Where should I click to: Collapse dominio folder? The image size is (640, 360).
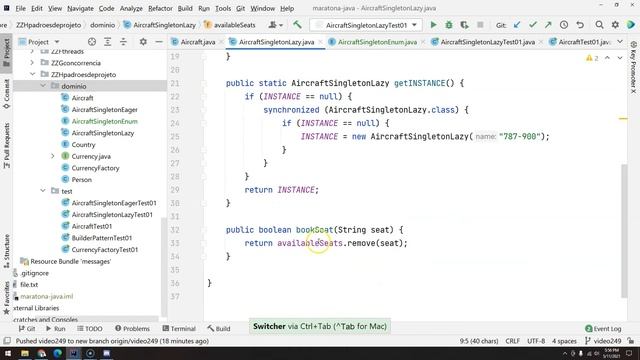click(43, 86)
